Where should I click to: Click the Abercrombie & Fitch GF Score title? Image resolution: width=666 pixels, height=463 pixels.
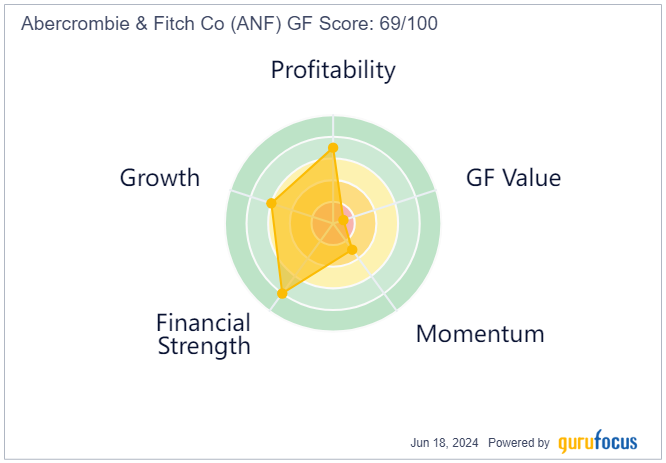(229, 23)
